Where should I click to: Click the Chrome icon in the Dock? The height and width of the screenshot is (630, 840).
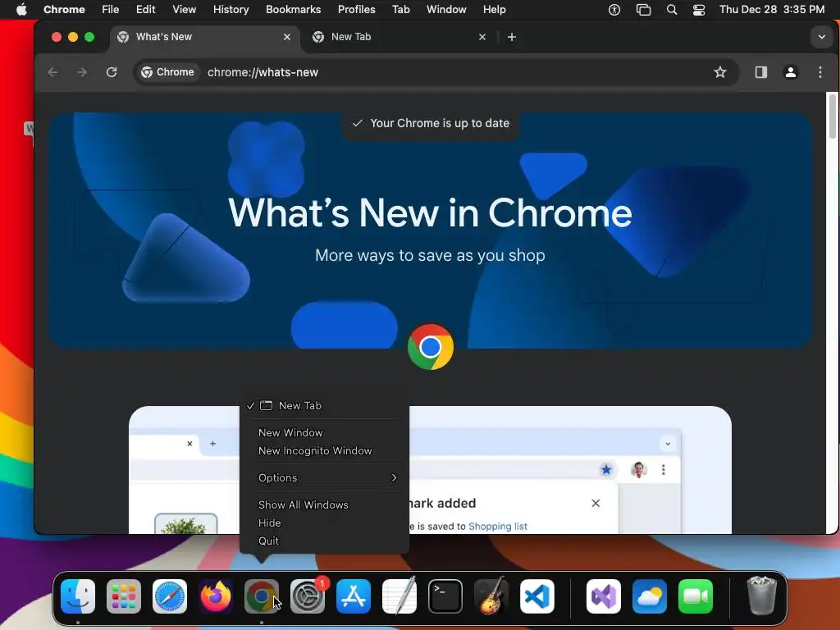click(262, 596)
